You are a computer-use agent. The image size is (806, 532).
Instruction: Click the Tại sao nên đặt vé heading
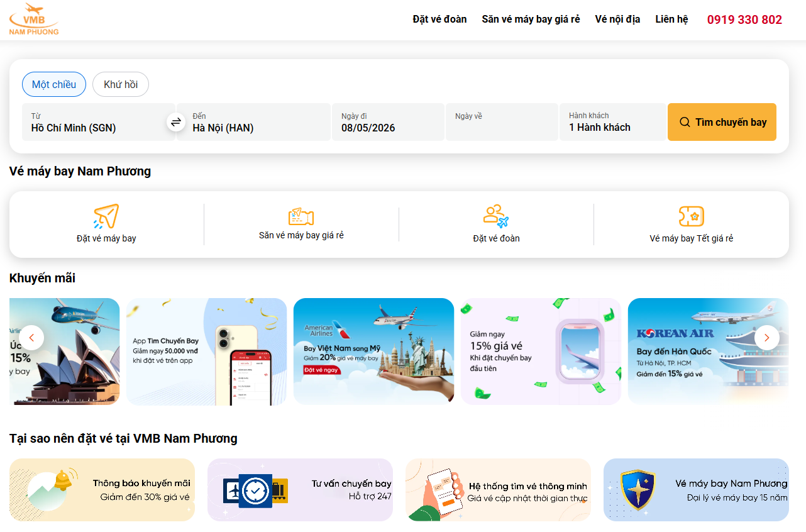[x=123, y=438]
